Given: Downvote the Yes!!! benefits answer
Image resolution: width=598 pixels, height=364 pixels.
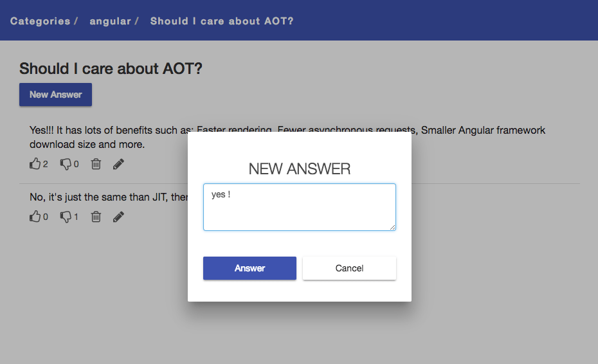Looking at the screenshot, I should [x=66, y=164].
